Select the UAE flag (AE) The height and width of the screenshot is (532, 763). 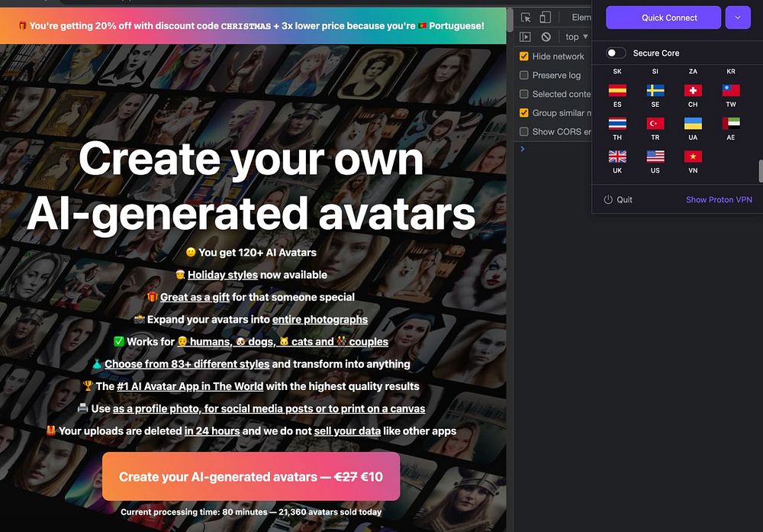pyautogui.click(x=731, y=124)
